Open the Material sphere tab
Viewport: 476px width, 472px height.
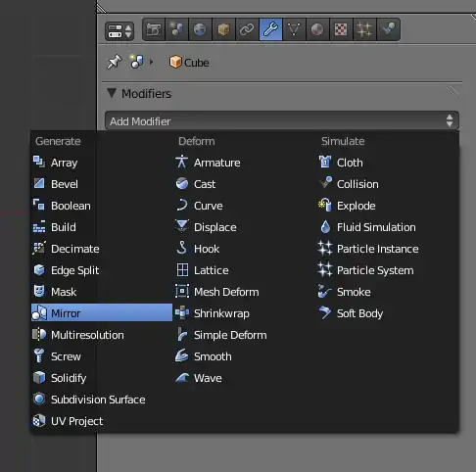point(317,29)
